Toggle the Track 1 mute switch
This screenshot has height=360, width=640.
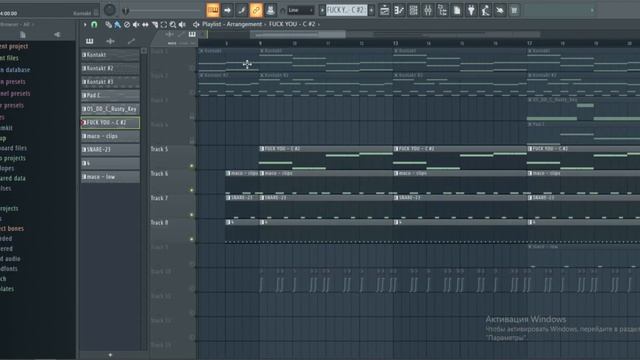click(192, 68)
